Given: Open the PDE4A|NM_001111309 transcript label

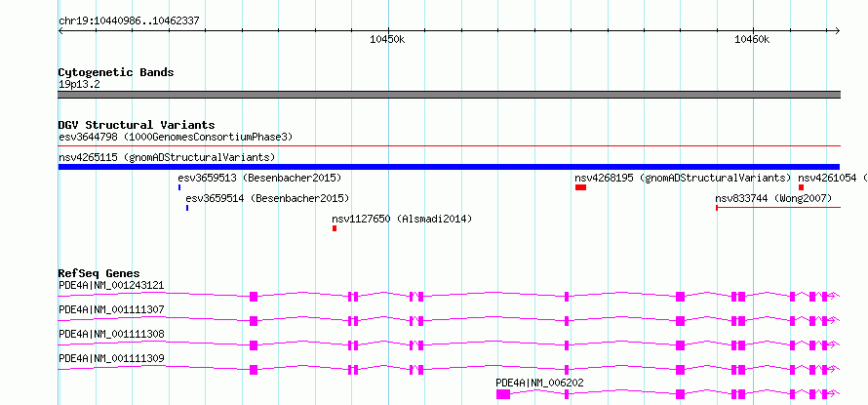Looking at the screenshot, I should tap(111, 358).
